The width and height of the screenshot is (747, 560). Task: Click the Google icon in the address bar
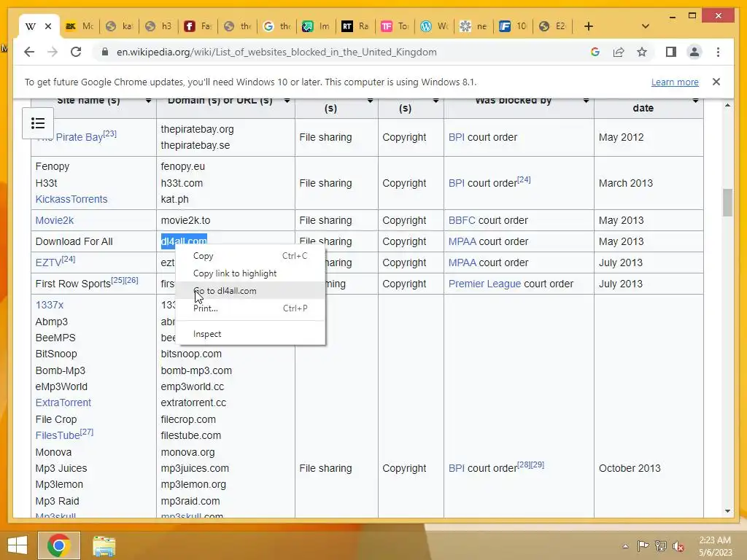click(595, 52)
